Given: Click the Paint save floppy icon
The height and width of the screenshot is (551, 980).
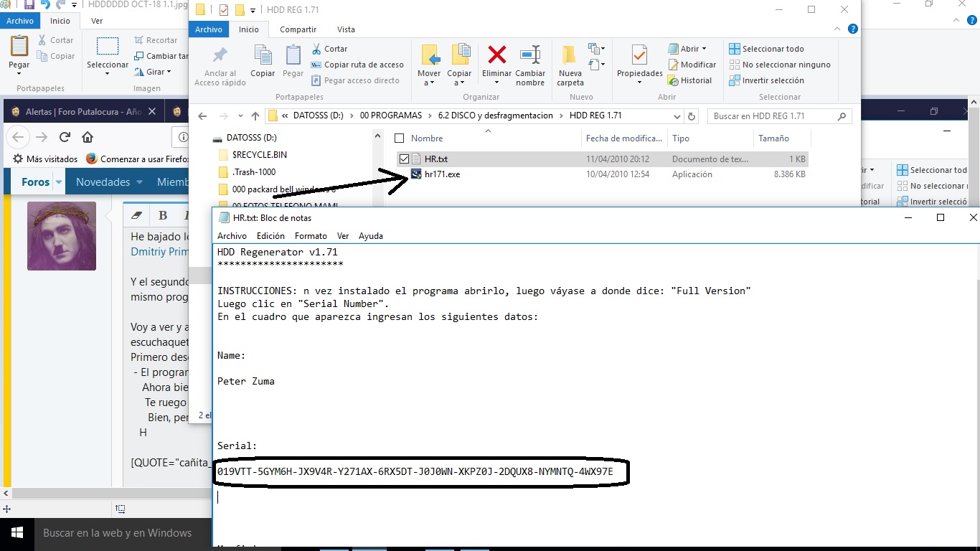Looking at the screenshot, I should click(29, 5).
